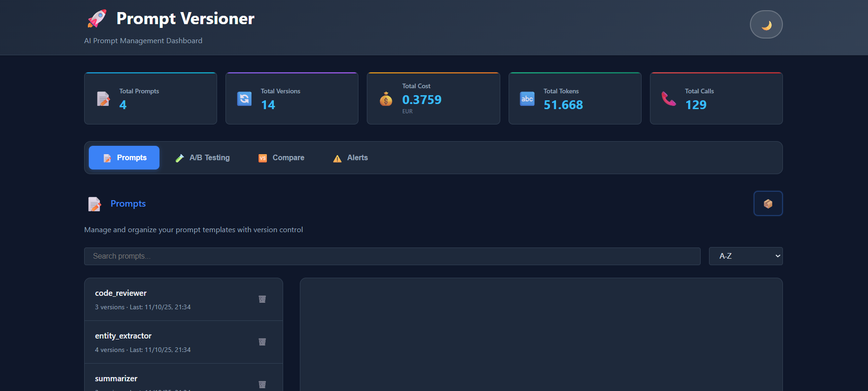
Task: Open the A-Z sort dropdown
Action: pyautogui.click(x=746, y=256)
